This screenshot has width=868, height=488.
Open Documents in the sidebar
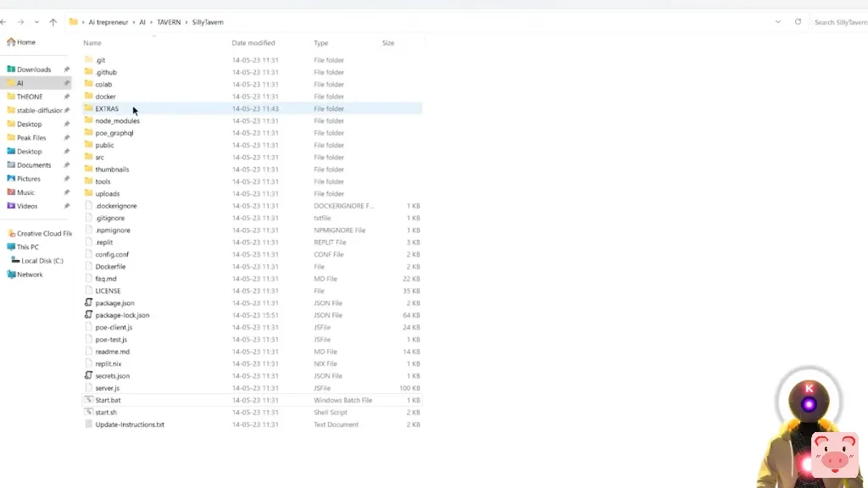point(29,165)
